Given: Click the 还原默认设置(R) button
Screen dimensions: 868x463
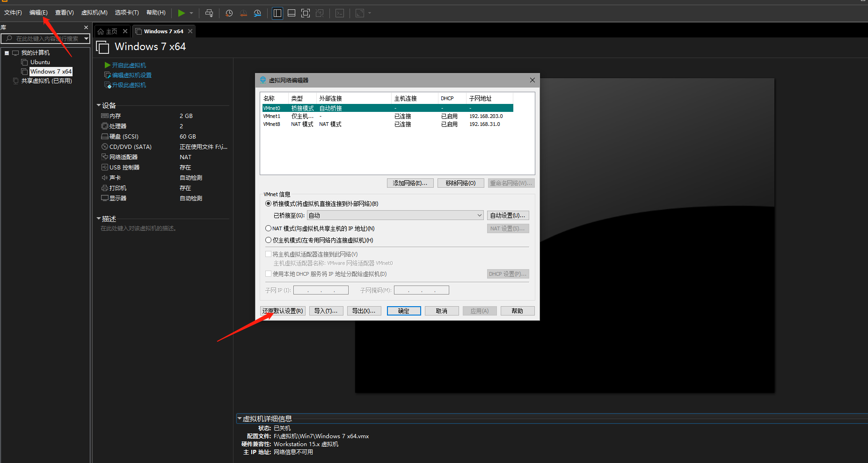Looking at the screenshot, I should pyautogui.click(x=283, y=311).
